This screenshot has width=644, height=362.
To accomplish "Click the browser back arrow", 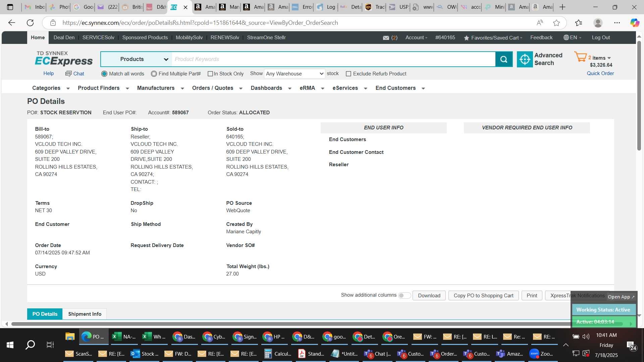I will [12, 23].
